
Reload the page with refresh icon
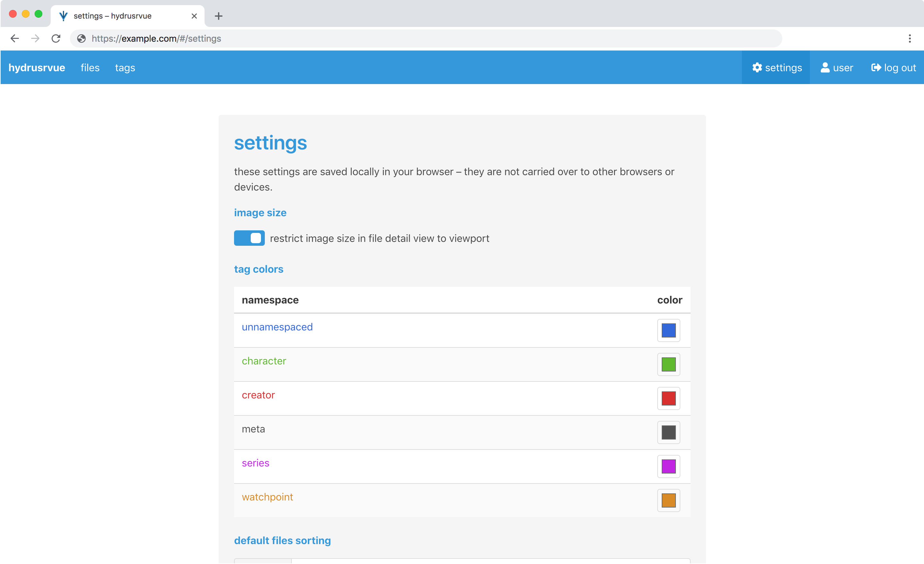(56, 38)
